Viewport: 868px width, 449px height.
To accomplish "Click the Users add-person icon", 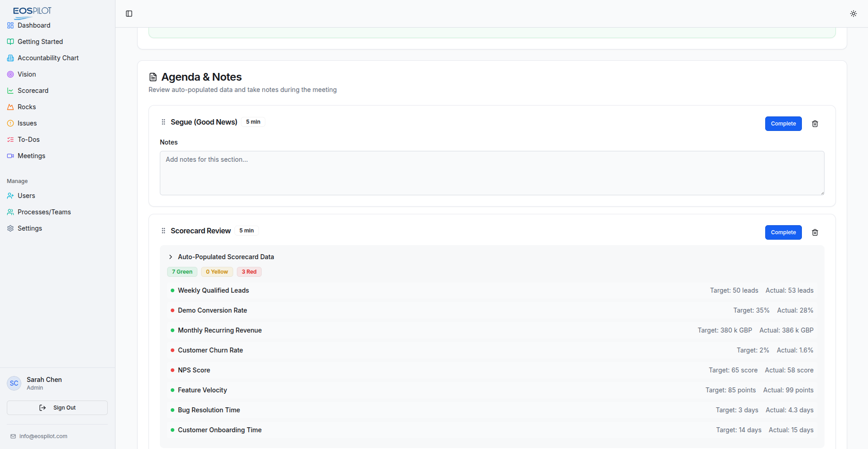I will pos(10,196).
